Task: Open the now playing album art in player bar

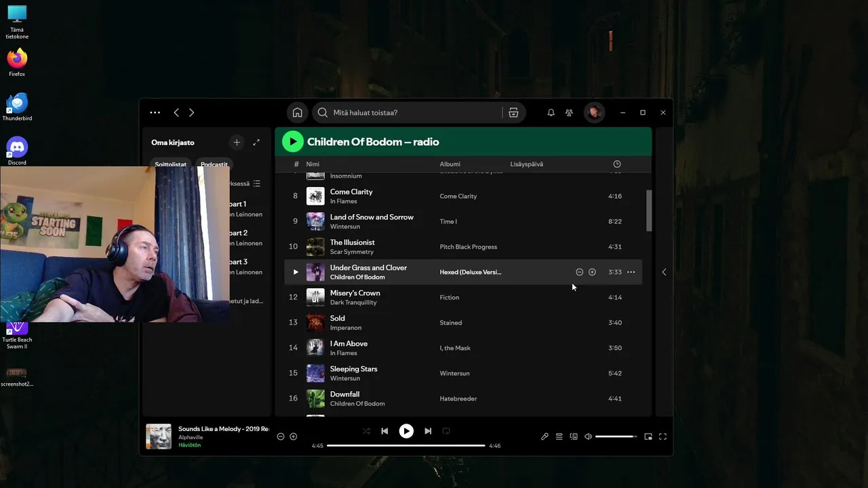Action: coord(159,436)
